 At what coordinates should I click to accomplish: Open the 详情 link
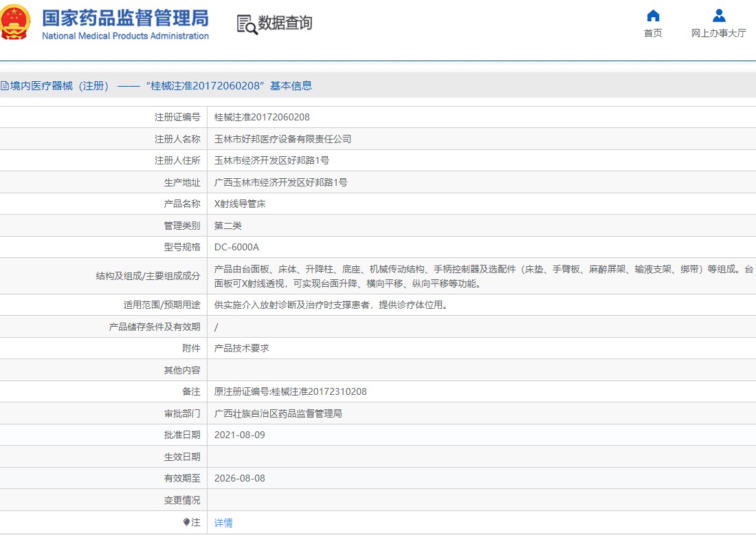tap(223, 523)
